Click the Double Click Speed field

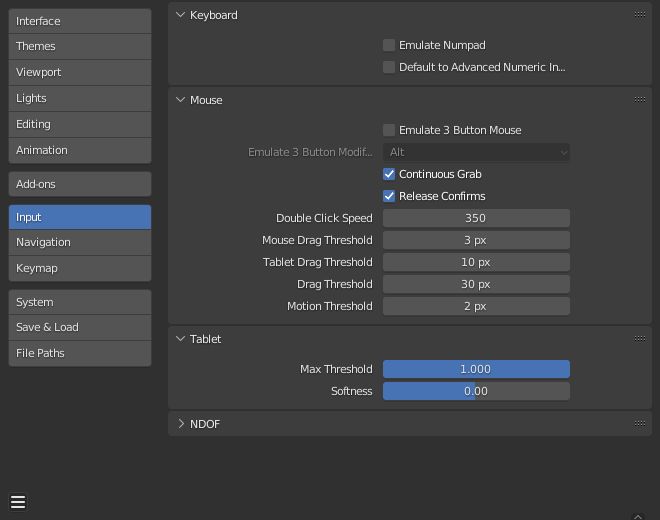pyautogui.click(x=476, y=218)
